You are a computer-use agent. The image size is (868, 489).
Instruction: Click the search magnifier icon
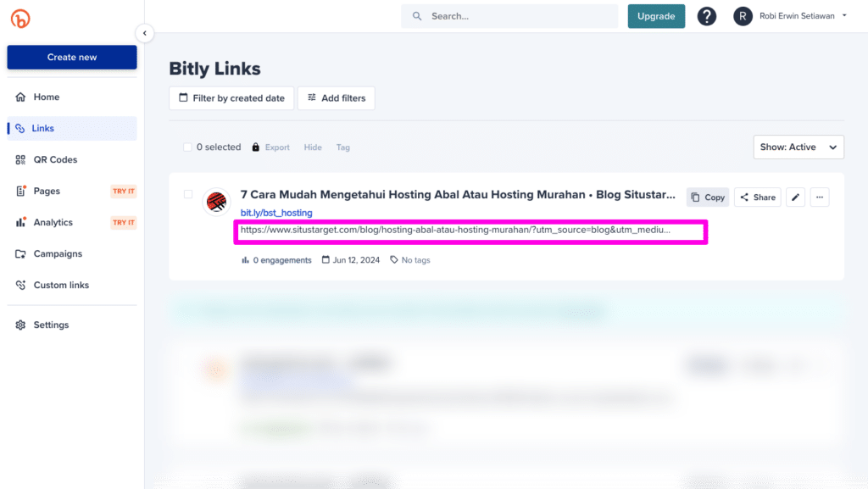417,16
